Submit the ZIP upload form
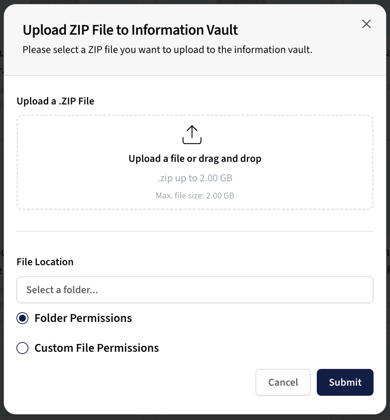The height and width of the screenshot is (420, 390). pyautogui.click(x=345, y=382)
